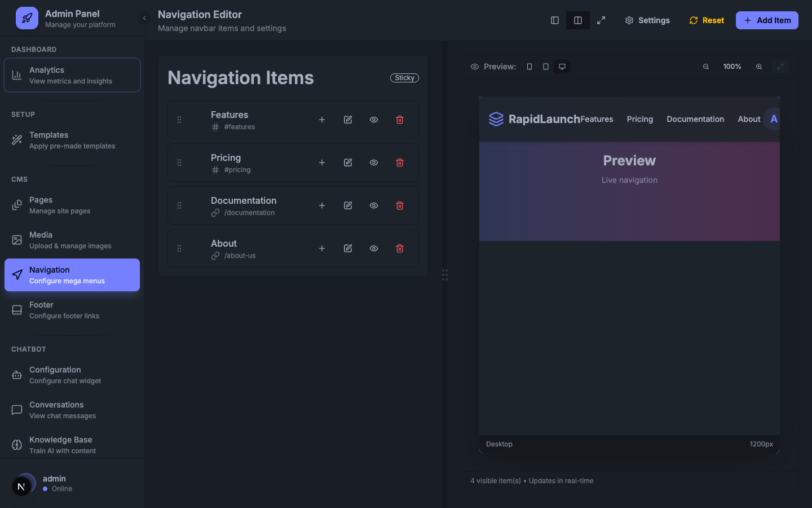The height and width of the screenshot is (508, 812).
Task: Switch to editor-only panel layout
Action: pos(555,20)
